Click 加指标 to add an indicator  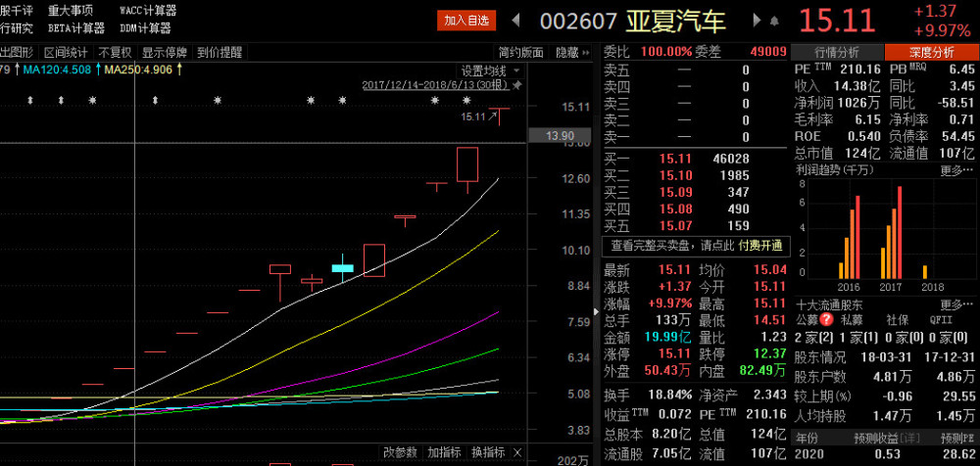coord(444,452)
